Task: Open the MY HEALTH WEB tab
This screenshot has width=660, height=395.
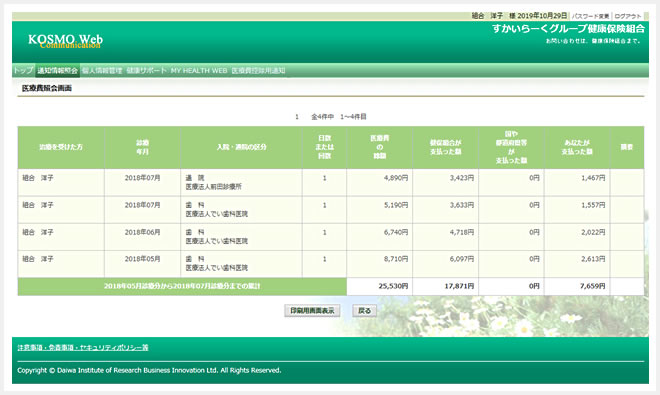Action: (x=199, y=70)
